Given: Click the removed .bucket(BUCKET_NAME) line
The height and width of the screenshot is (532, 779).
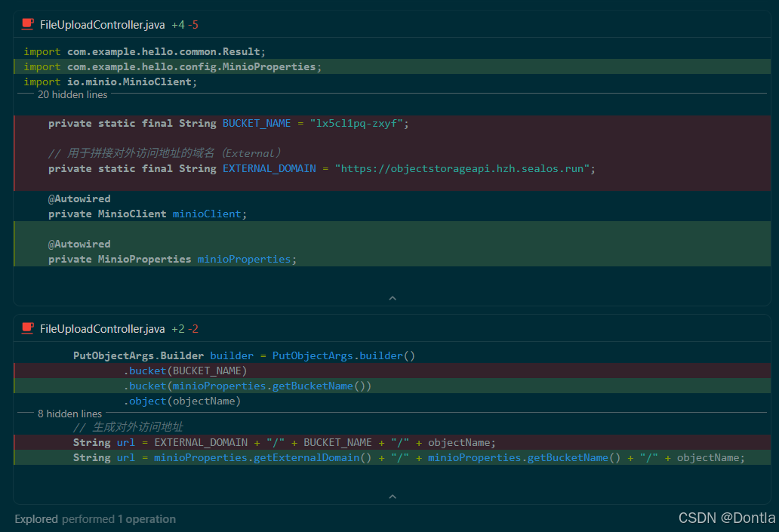Looking at the screenshot, I should coord(393,371).
